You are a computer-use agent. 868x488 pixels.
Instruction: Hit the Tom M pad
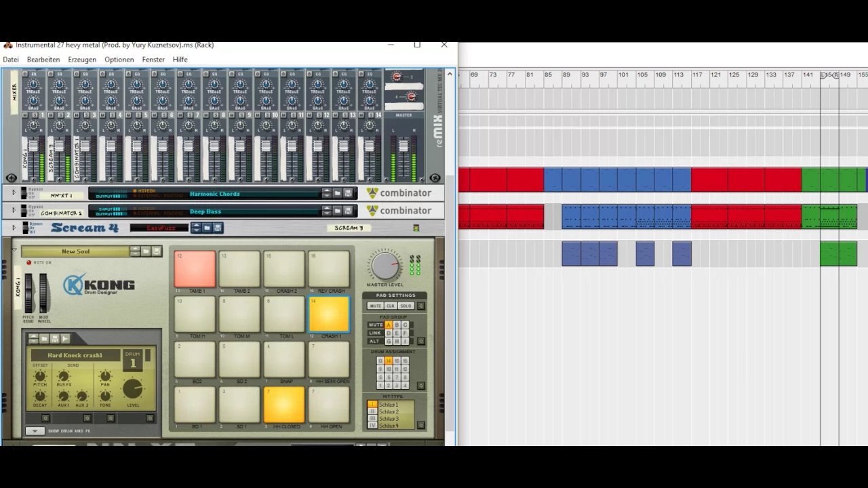click(x=239, y=314)
